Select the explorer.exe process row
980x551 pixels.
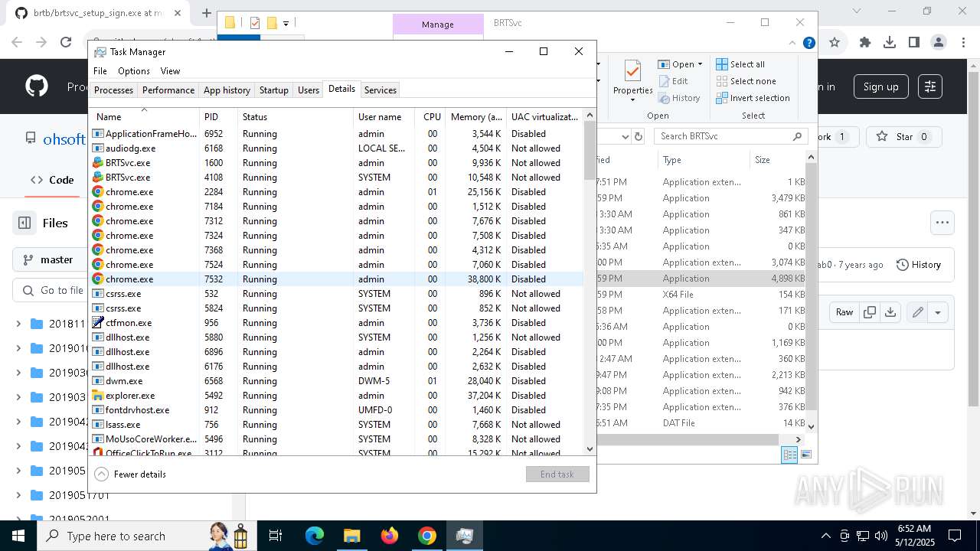pos(337,396)
